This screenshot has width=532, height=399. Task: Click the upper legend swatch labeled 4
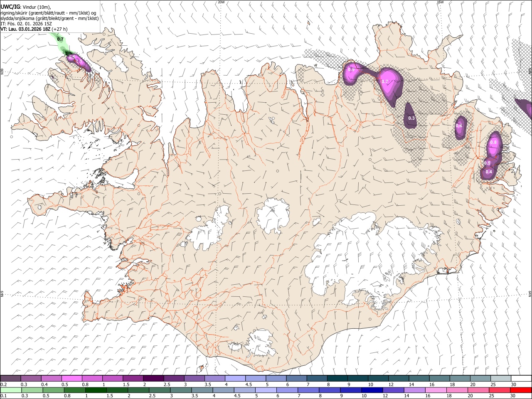(x=235, y=378)
